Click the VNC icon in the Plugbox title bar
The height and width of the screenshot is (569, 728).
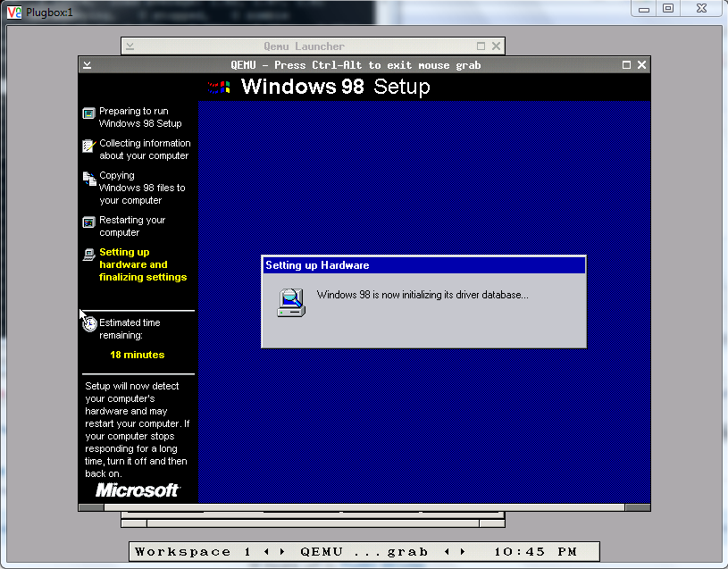[14, 13]
